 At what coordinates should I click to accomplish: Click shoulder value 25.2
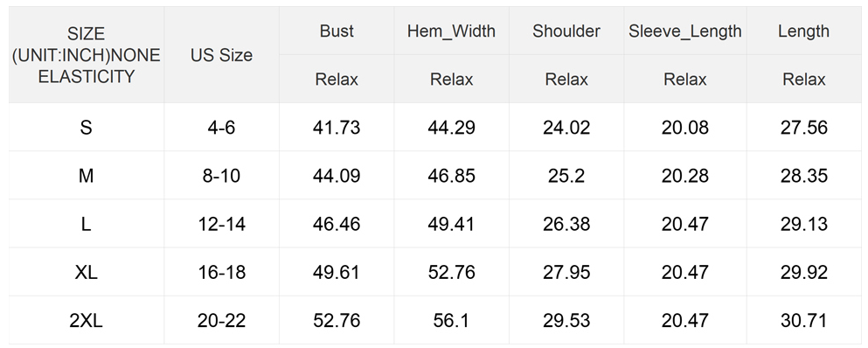click(566, 176)
